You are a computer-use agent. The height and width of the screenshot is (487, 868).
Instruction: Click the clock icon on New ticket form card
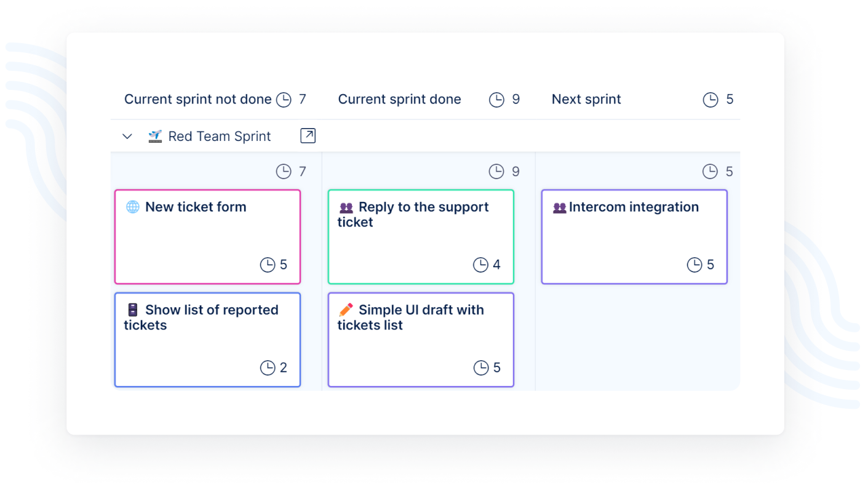click(268, 265)
